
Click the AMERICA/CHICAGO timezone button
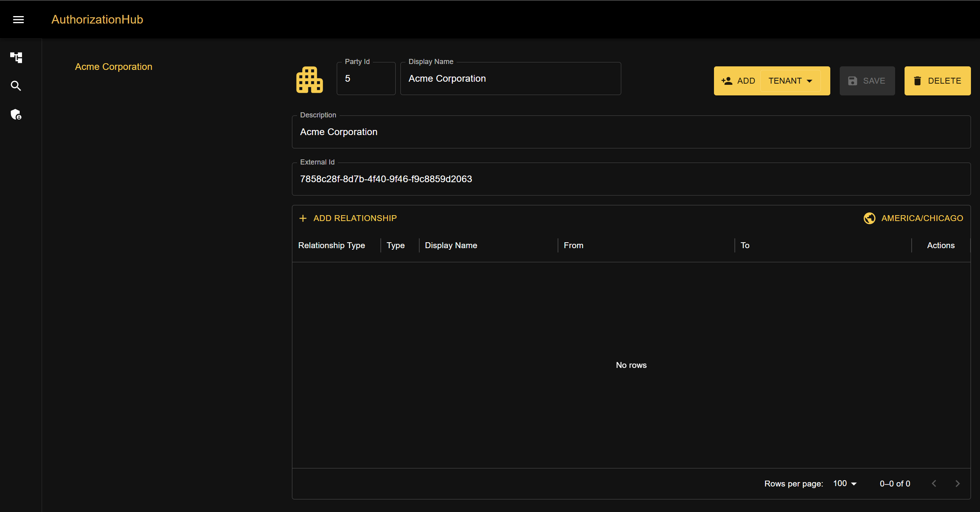tap(913, 218)
